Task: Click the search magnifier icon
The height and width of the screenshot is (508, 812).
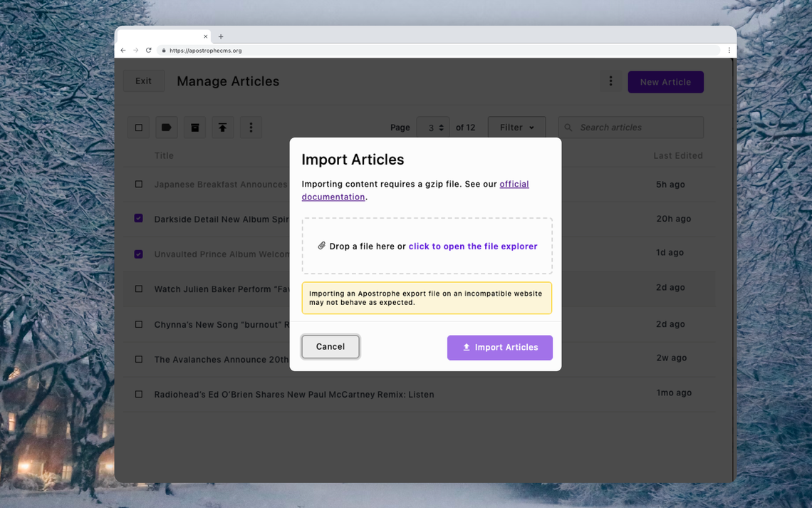Action: pyautogui.click(x=568, y=128)
